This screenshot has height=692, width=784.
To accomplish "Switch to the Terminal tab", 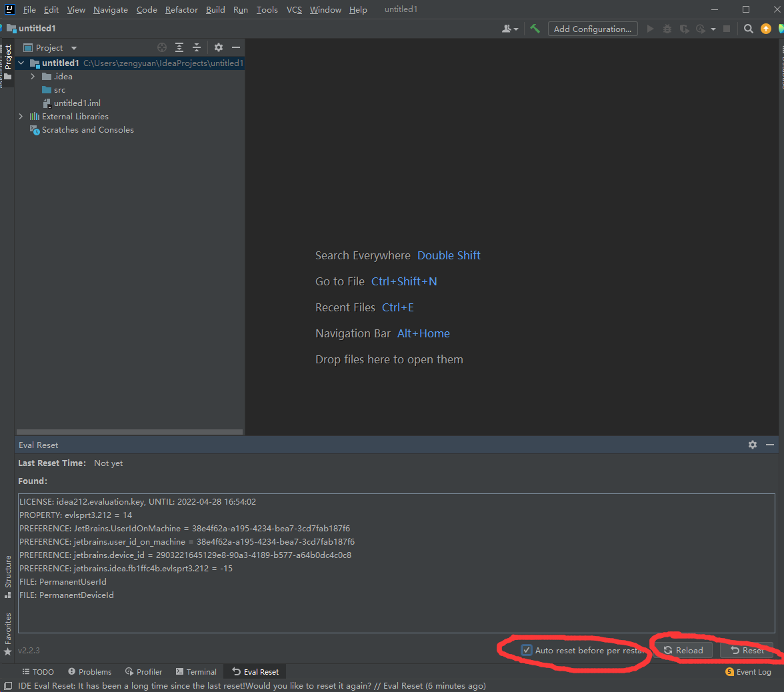I will pos(196,672).
